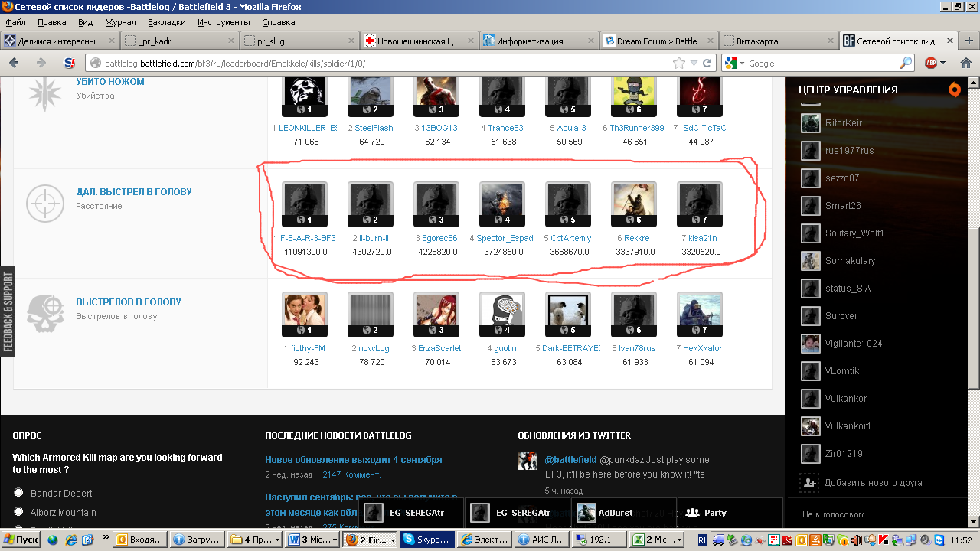The width and height of the screenshot is (980, 551).
Task: Open avatar of rank 6 Th3Runner399
Action: [x=634, y=96]
